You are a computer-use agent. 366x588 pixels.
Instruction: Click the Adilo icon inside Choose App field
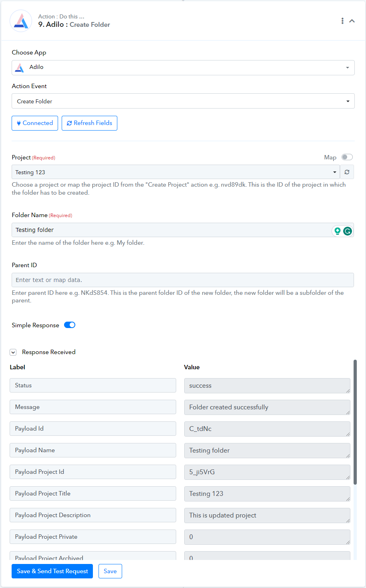pos(19,68)
